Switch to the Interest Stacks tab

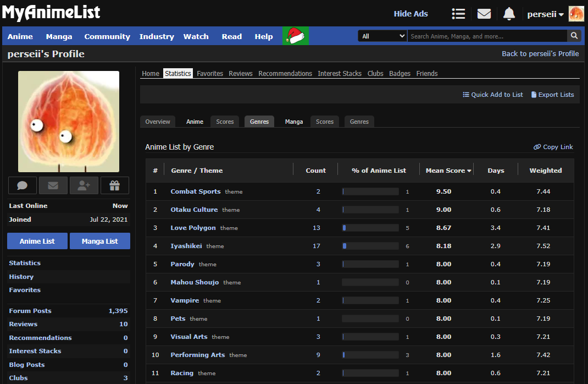340,74
